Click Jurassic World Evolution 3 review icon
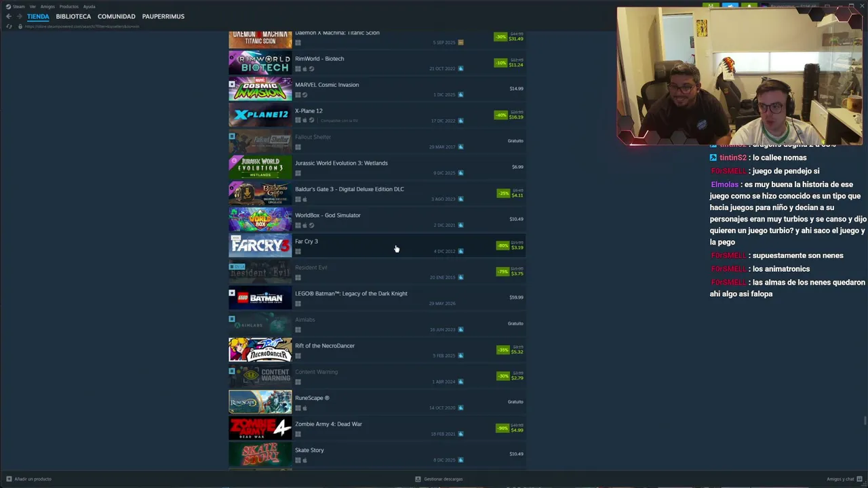Viewport: 868px width, 488px height. 460,173
